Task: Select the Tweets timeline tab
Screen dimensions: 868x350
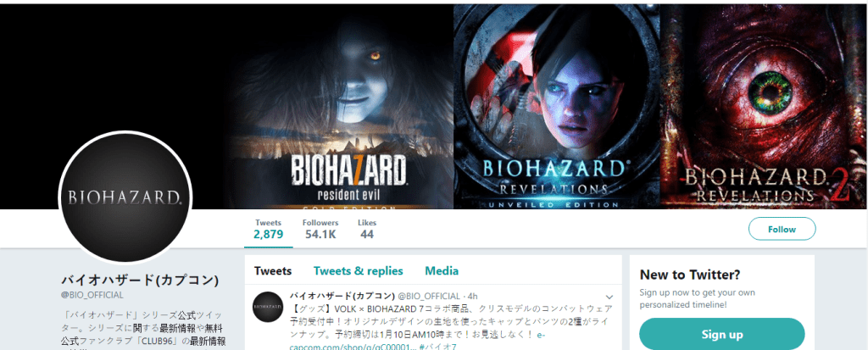Action: pos(273,271)
